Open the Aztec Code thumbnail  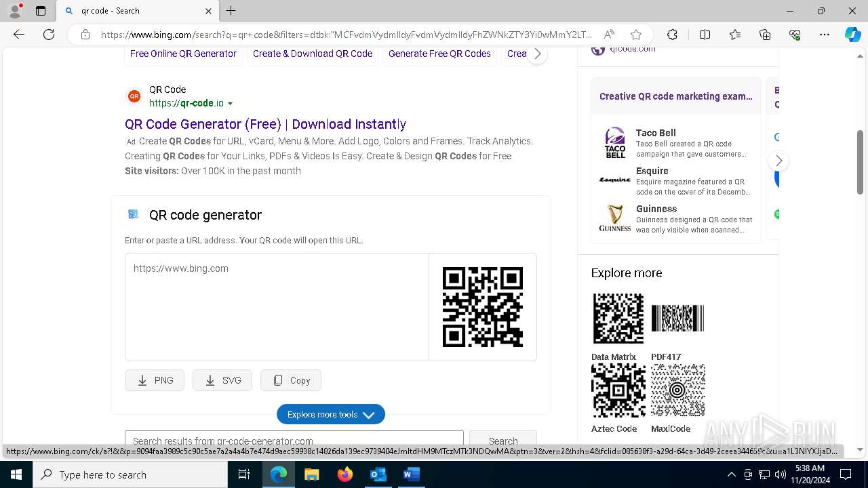coord(618,390)
